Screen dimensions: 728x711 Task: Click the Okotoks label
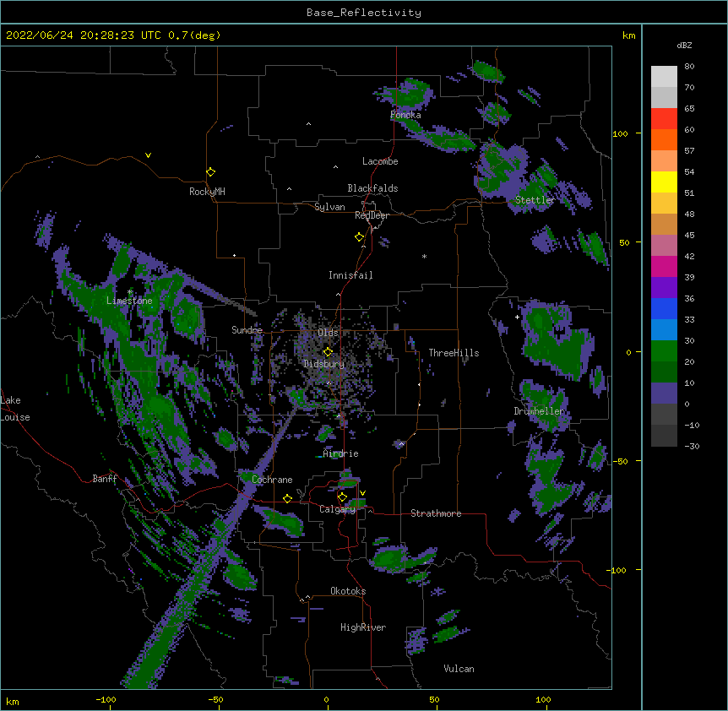[x=348, y=591]
